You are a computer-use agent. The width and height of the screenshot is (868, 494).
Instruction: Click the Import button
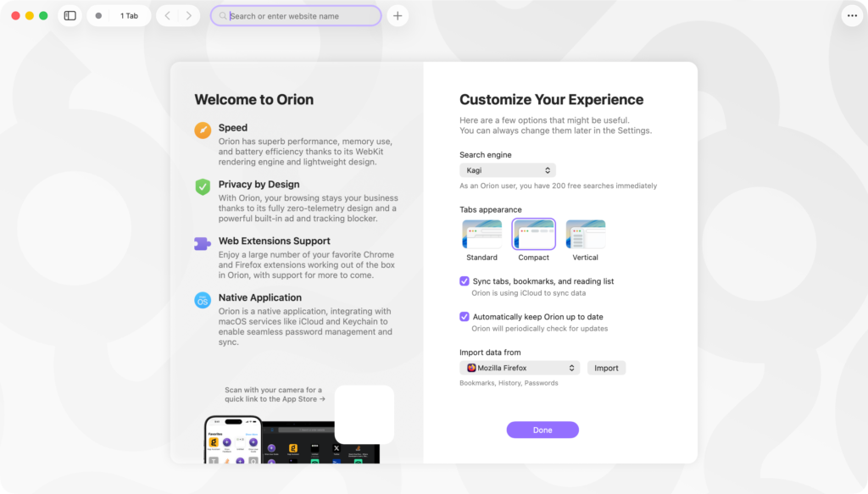click(606, 368)
